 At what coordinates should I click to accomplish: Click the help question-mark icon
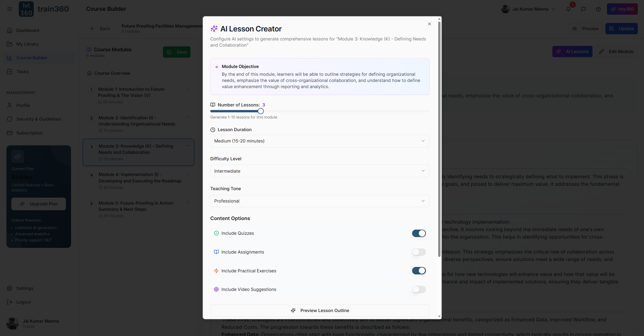click(598, 9)
